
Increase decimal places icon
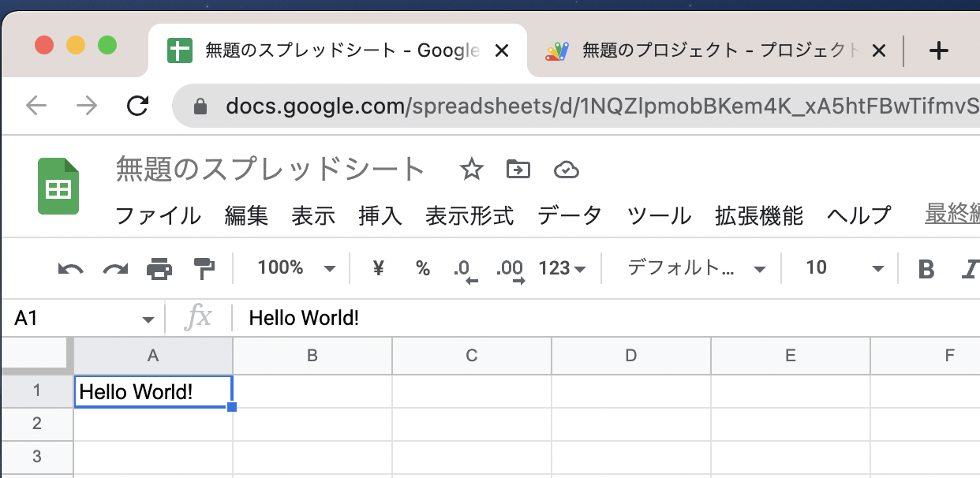[x=510, y=270]
